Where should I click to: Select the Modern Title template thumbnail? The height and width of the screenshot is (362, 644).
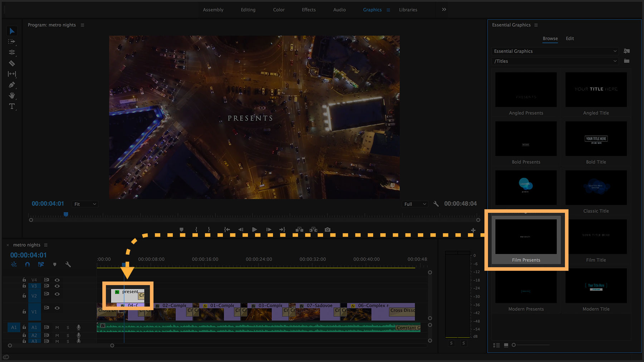click(x=596, y=285)
